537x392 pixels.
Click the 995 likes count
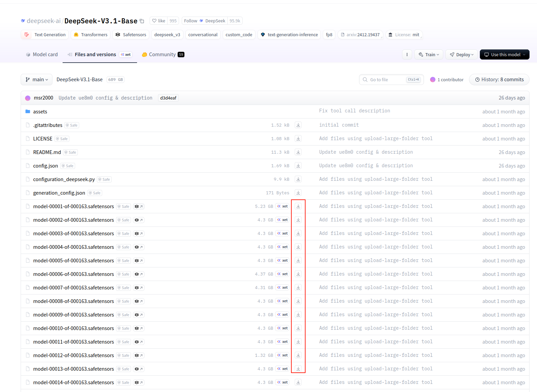coord(173,21)
